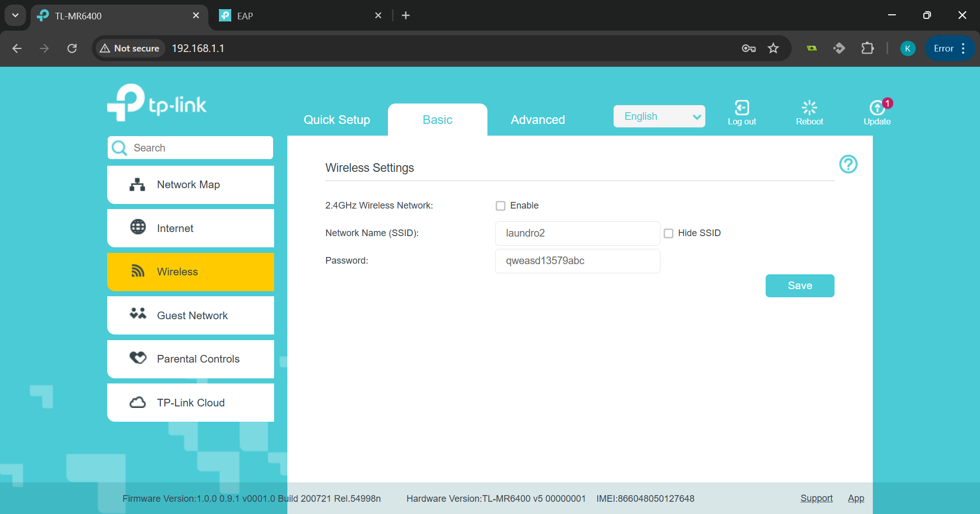Open the help question mark icon
980x514 pixels.
tap(848, 164)
